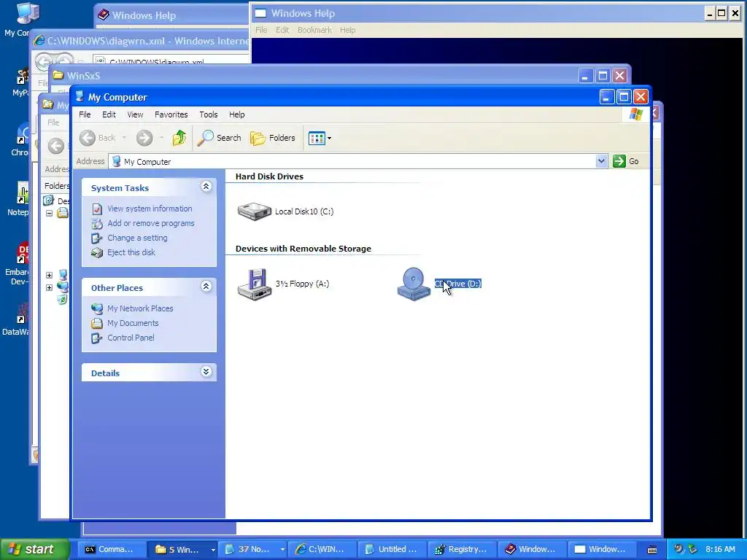Image resolution: width=747 pixels, height=560 pixels.
Task: Open the Views dropdown arrow
Action: click(329, 138)
